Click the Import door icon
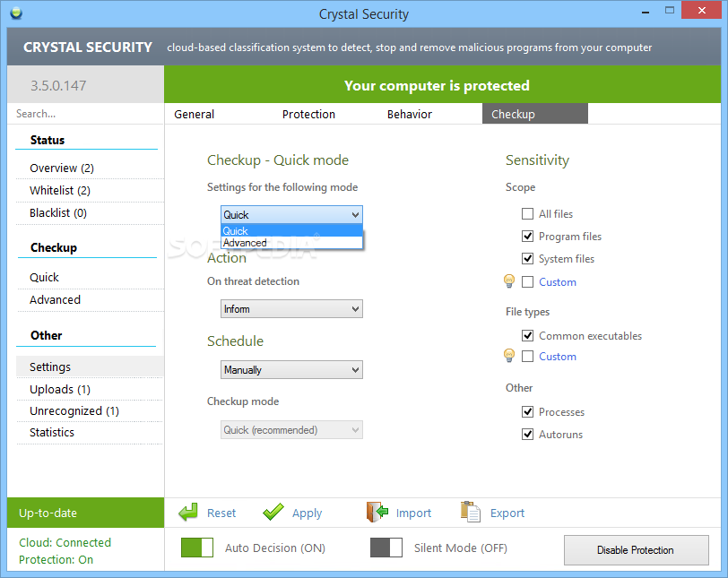This screenshot has width=728, height=578. tap(377, 512)
